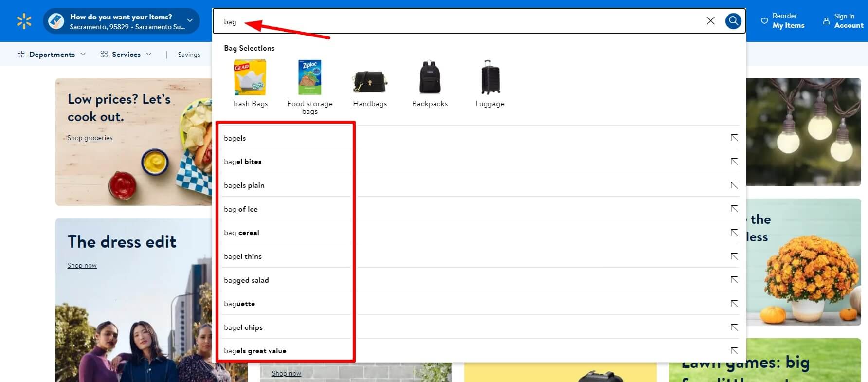This screenshot has width=868, height=382.
Task: Click the arrow icon on the baguette row
Action: 734,304
